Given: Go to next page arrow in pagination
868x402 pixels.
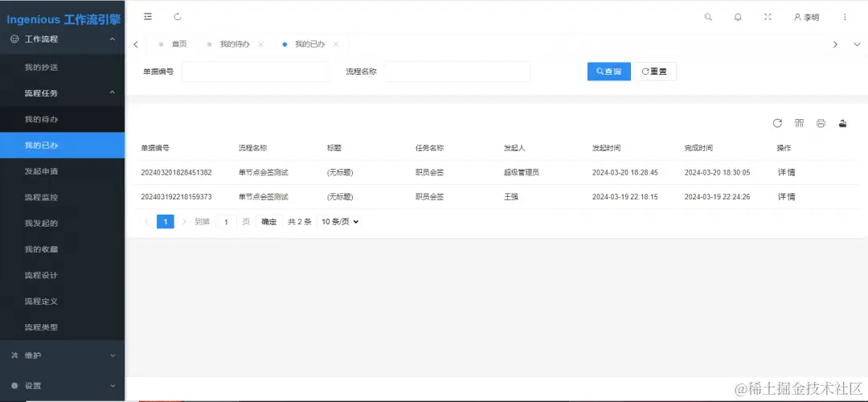Looking at the screenshot, I should click(184, 221).
